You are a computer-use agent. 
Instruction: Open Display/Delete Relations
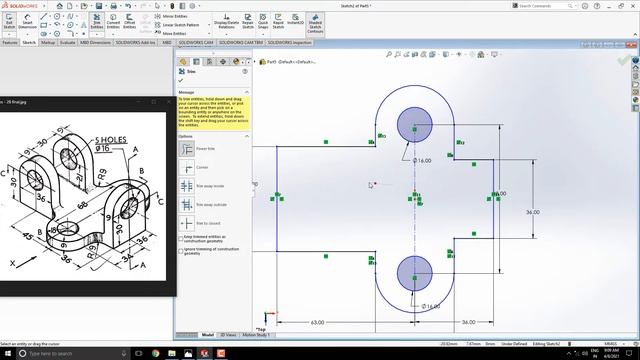click(x=226, y=21)
